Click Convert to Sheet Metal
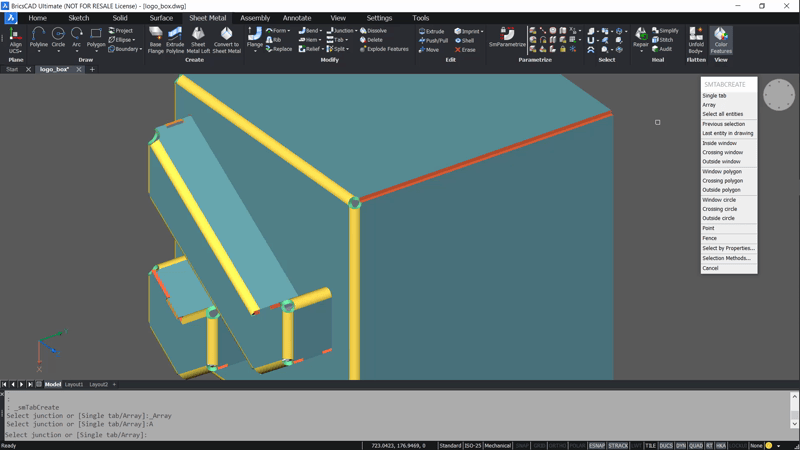The width and height of the screenshot is (800, 450). click(x=226, y=40)
